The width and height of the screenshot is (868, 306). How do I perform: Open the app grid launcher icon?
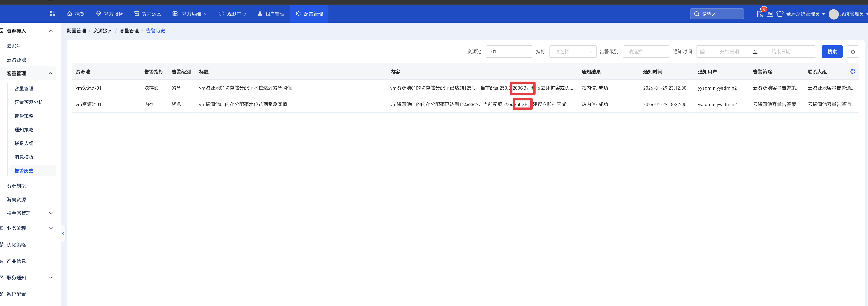coord(52,14)
